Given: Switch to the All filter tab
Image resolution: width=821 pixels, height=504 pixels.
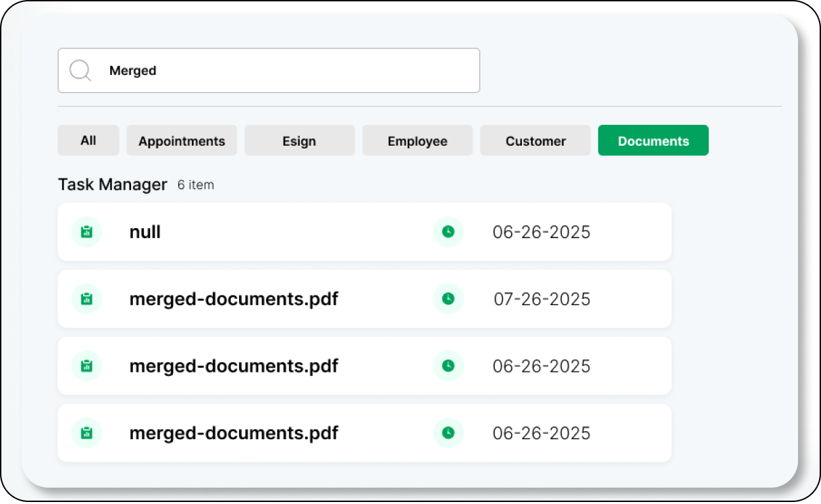Looking at the screenshot, I should pos(88,140).
